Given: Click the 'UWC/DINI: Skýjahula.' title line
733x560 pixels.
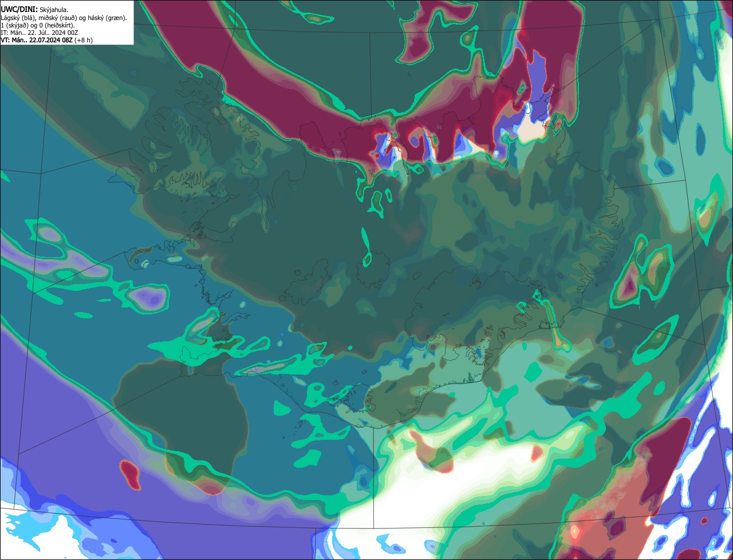Looking at the screenshot, I should coord(34,10).
